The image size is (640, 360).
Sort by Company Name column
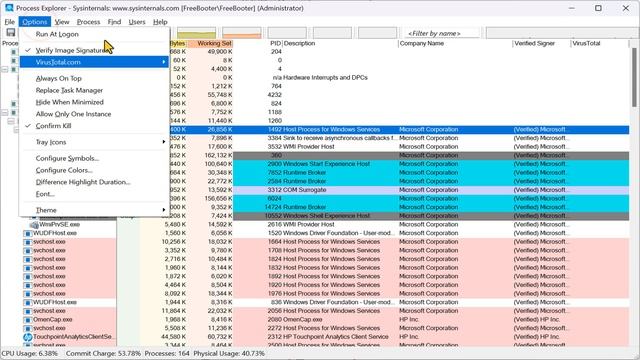click(455, 43)
